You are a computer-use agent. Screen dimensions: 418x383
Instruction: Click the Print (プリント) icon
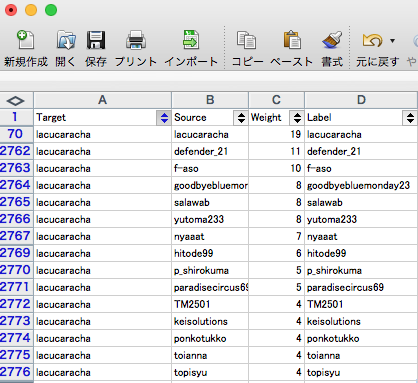coord(136,40)
